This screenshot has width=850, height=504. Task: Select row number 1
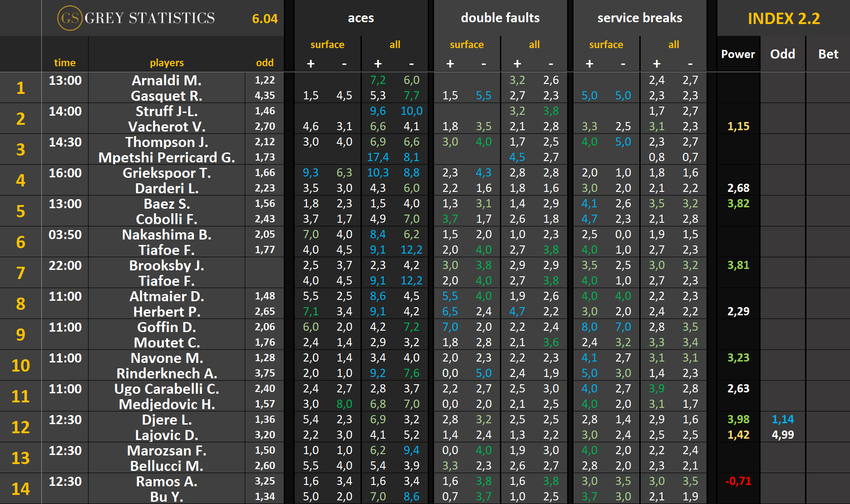pyautogui.click(x=20, y=88)
